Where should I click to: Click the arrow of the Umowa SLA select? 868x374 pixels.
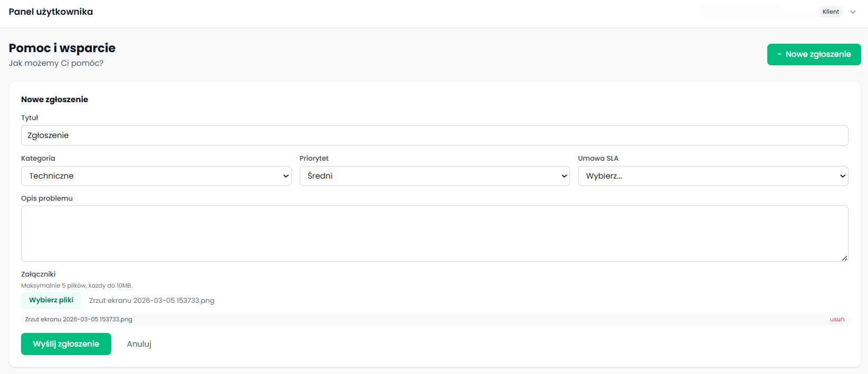[842, 176]
